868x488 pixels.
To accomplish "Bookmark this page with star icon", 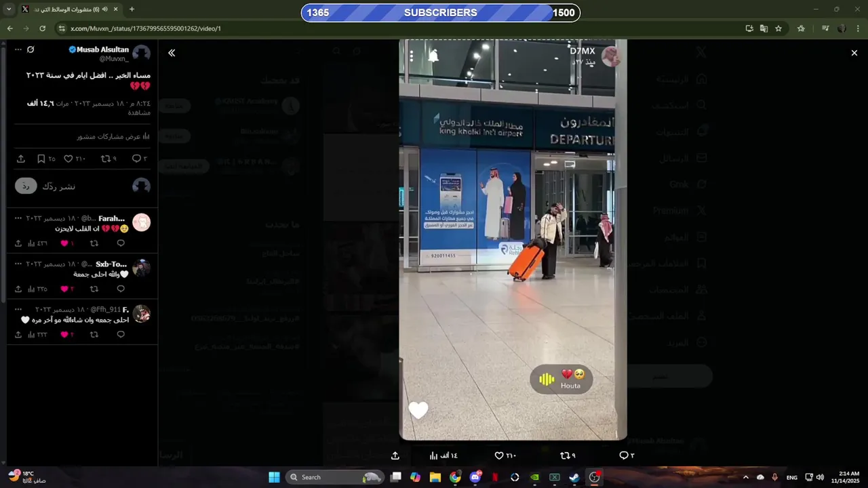I will click(x=778, y=28).
